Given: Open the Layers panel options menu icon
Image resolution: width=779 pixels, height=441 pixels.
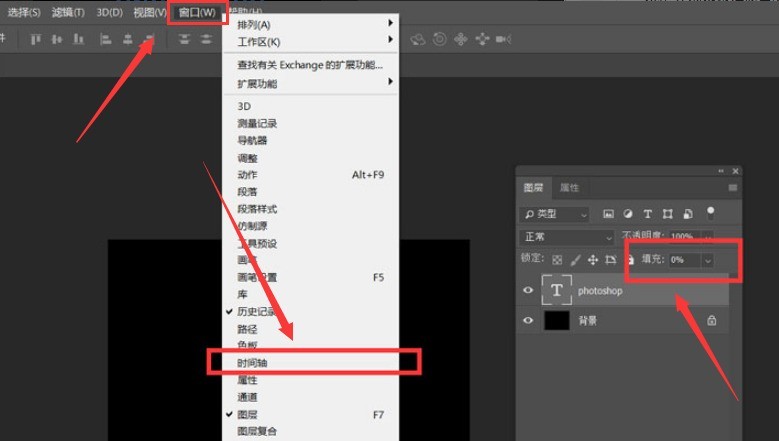Looking at the screenshot, I should (733, 188).
